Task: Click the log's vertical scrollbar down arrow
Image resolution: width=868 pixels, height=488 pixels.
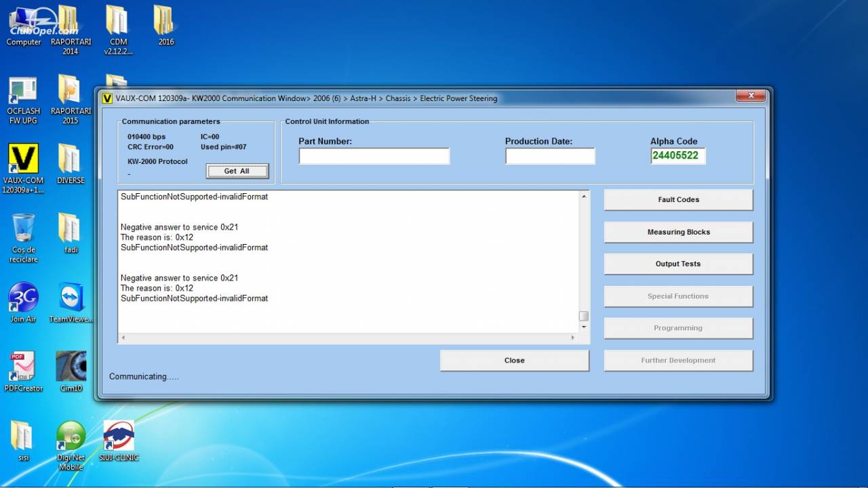Action: (x=584, y=327)
